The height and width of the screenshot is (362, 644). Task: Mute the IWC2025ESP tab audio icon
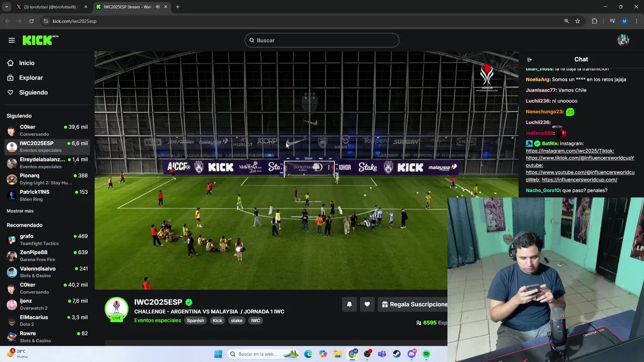click(x=157, y=7)
